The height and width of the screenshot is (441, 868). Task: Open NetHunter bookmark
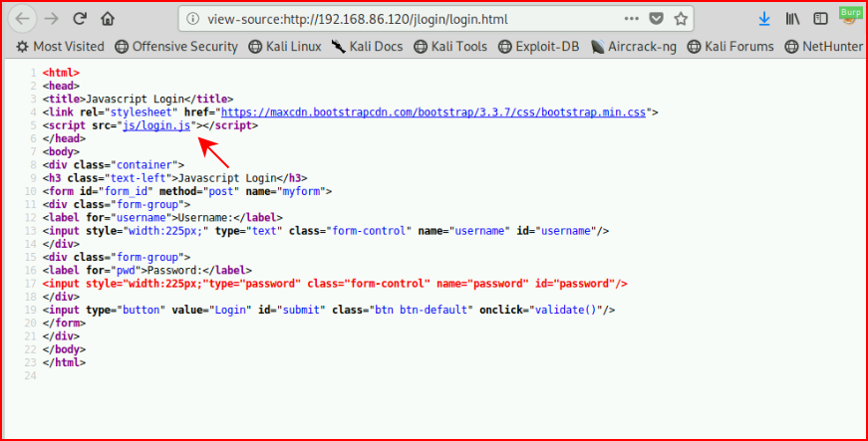click(824, 47)
